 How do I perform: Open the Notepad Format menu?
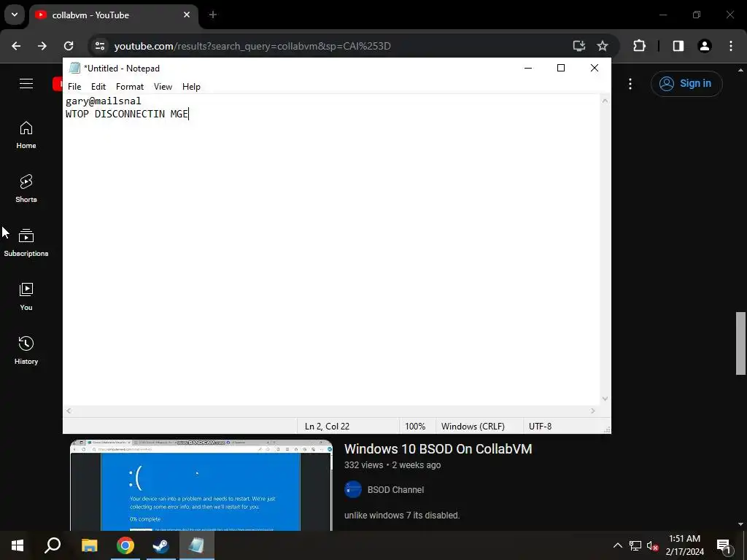(x=130, y=87)
